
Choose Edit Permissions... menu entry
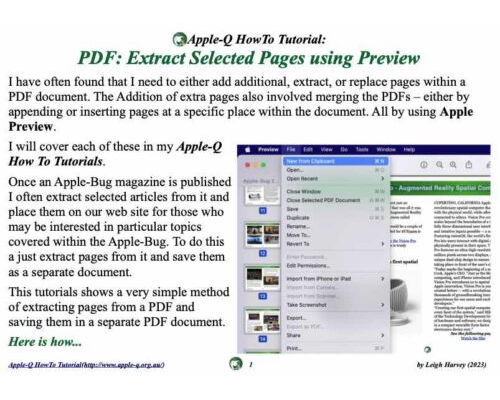(x=336, y=266)
